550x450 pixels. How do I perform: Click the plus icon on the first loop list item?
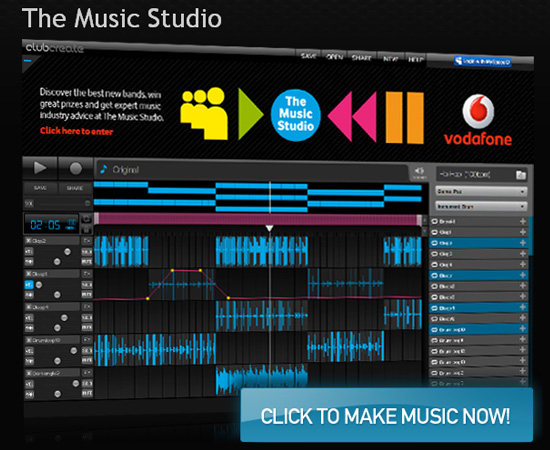523,221
